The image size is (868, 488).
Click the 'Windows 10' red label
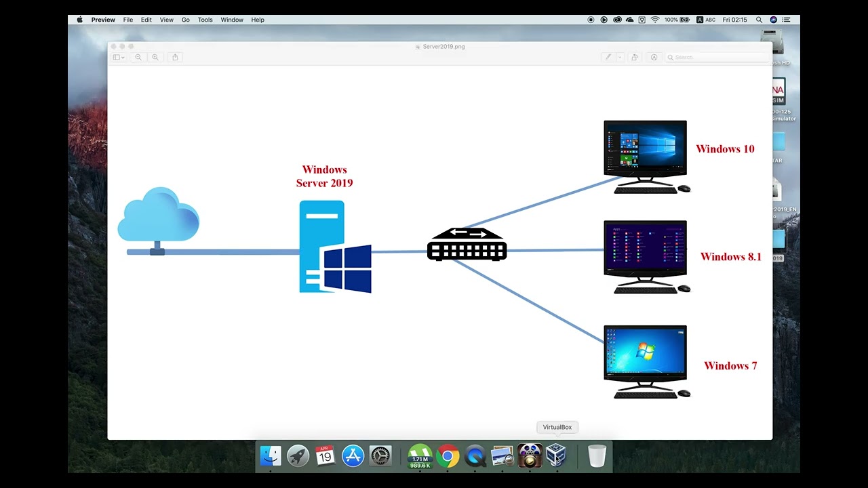(725, 149)
